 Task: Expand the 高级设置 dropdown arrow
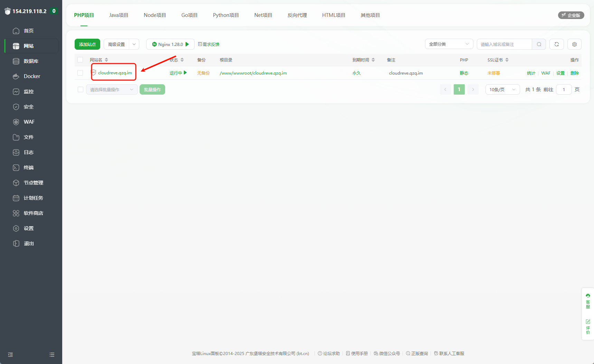pyautogui.click(x=134, y=44)
